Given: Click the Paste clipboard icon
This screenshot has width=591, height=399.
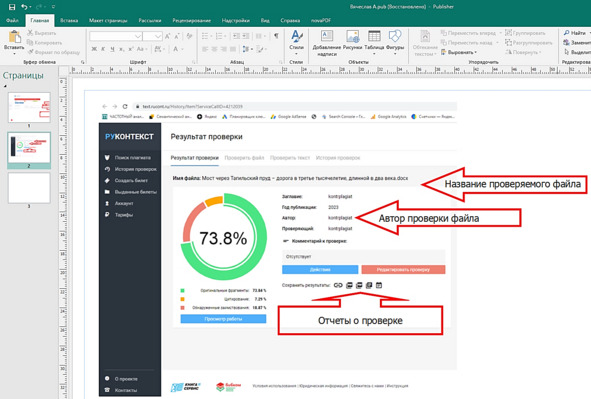Looking at the screenshot, I should pos(14,37).
